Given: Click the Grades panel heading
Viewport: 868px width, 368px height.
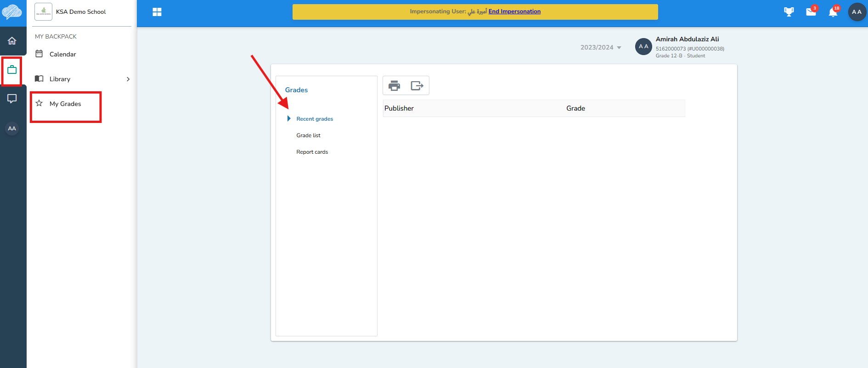Looking at the screenshot, I should [296, 90].
